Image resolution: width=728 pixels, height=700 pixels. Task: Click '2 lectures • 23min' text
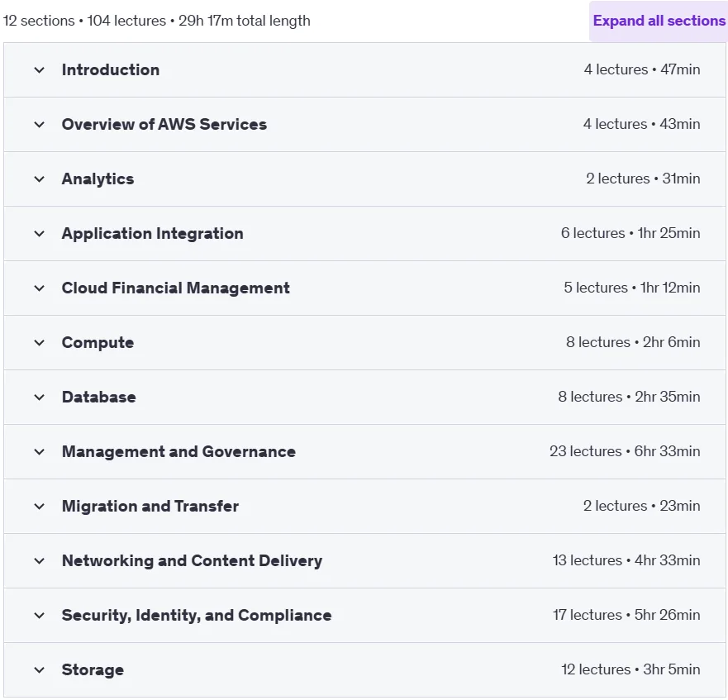pyautogui.click(x=641, y=506)
